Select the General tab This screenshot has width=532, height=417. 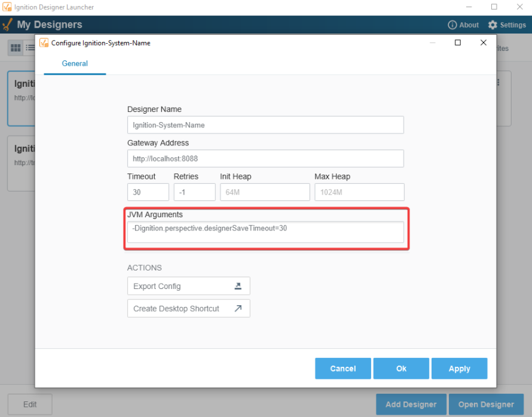coord(75,63)
